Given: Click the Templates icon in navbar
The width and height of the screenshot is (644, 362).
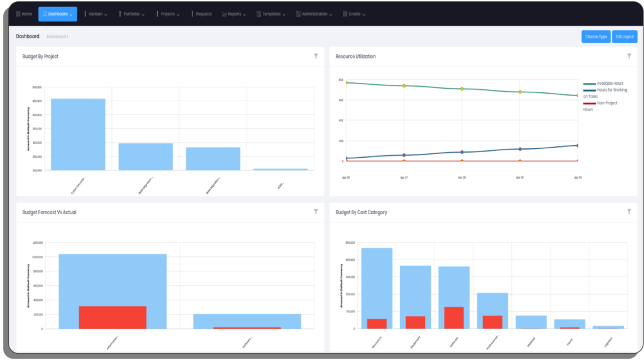Looking at the screenshot, I should point(258,14).
